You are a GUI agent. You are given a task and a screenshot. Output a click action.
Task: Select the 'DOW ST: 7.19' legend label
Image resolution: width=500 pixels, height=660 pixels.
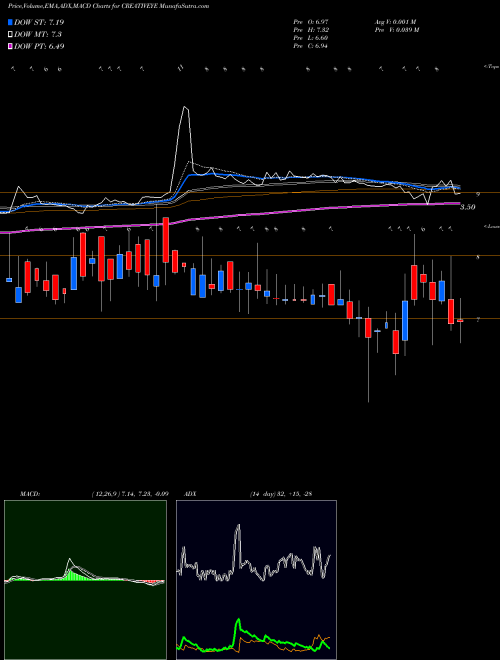click(x=39, y=22)
